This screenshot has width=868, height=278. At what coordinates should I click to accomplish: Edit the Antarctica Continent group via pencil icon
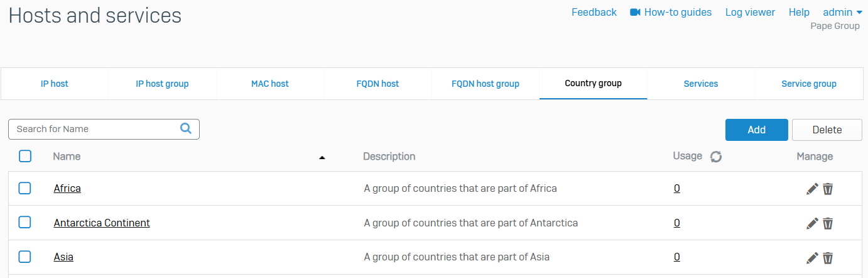point(812,223)
